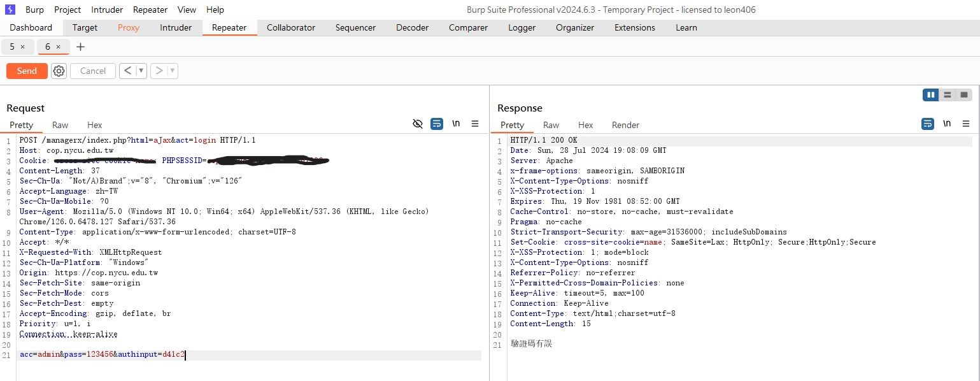The image size is (980, 381).
Task: Select response Render view tab
Action: 625,125
